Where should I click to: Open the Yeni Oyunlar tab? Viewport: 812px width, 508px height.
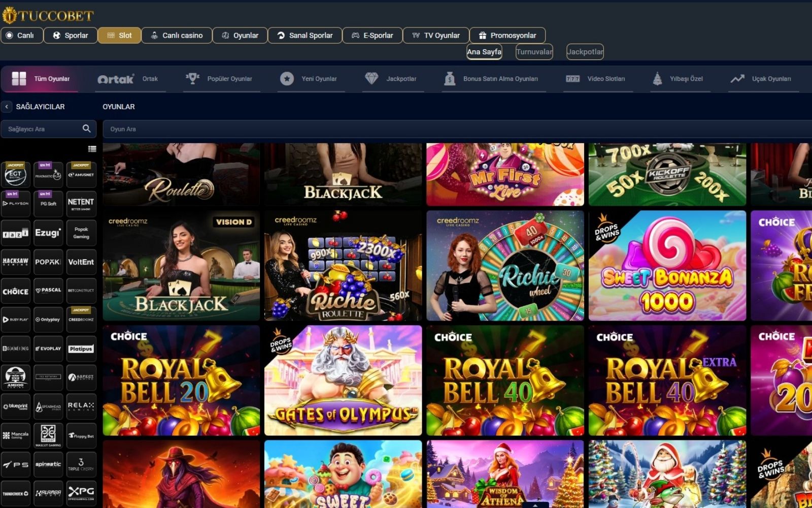(x=311, y=79)
